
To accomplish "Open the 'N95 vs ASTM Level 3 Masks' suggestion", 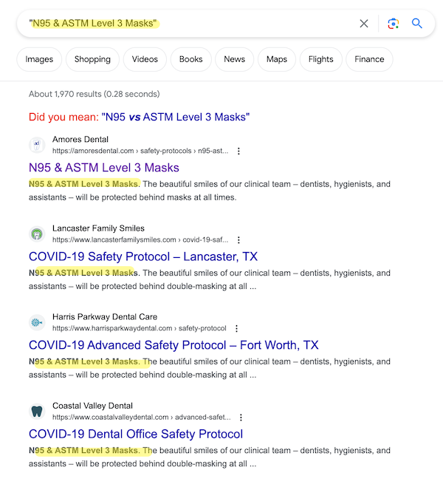I will click(x=176, y=117).
